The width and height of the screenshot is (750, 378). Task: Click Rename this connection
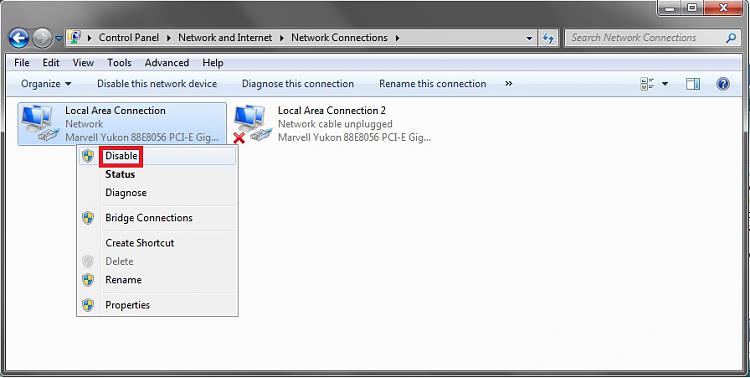tap(432, 84)
